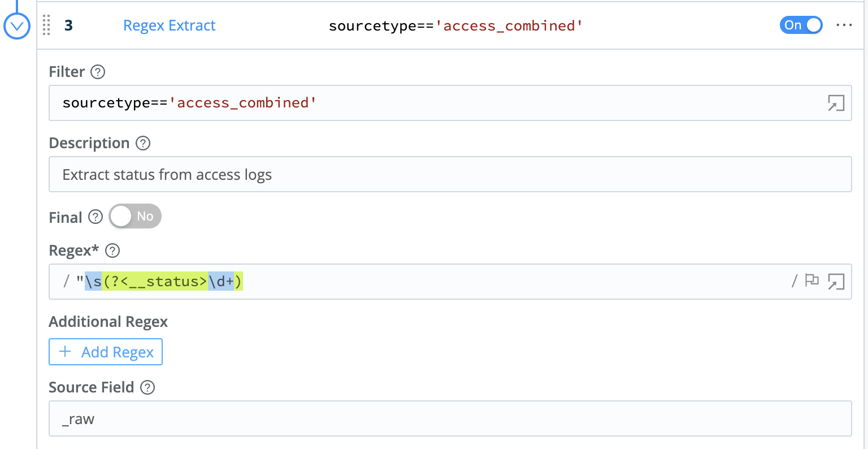Expand the Regex field into full editor
The height and width of the screenshot is (449, 868).
pyautogui.click(x=836, y=281)
